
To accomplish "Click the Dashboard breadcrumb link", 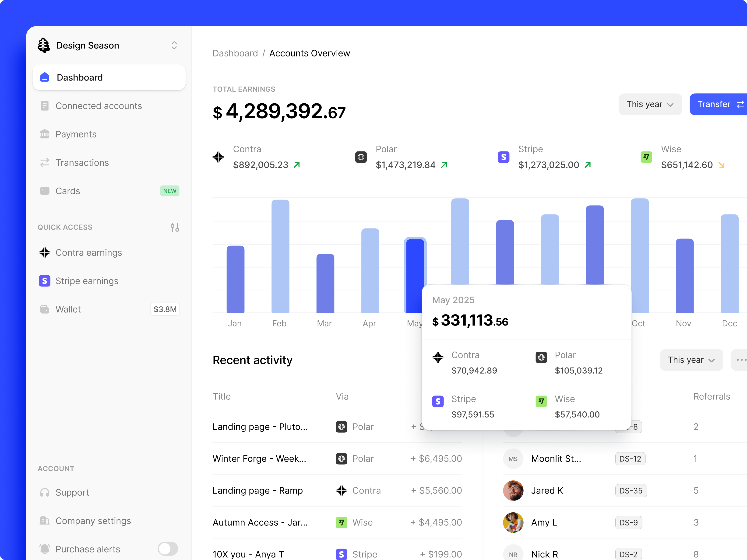I will point(235,53).
